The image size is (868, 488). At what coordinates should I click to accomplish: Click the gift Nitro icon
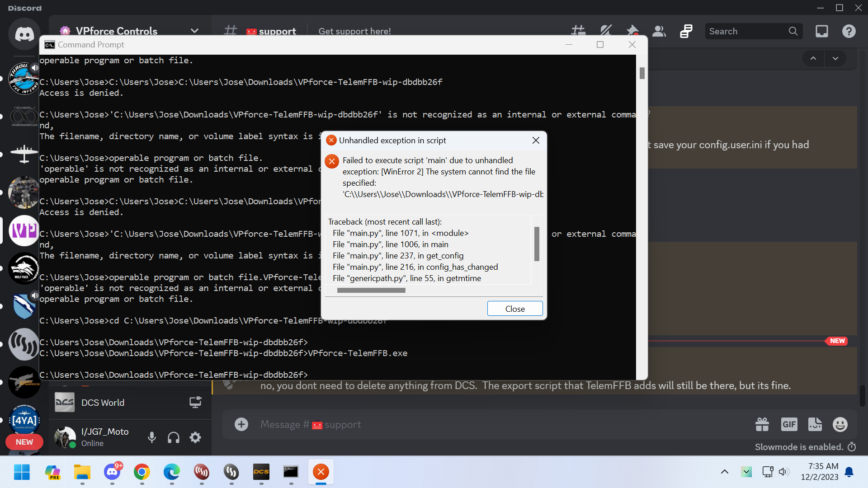coord(762,424)
